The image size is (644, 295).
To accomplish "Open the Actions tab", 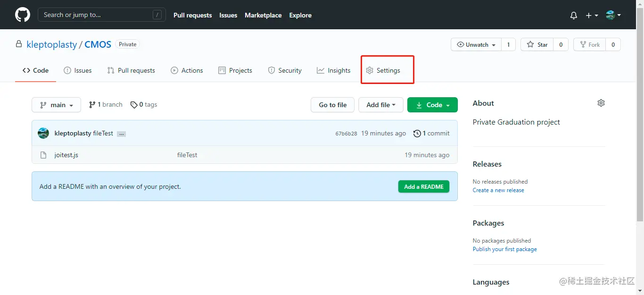I will click(187, 70).
